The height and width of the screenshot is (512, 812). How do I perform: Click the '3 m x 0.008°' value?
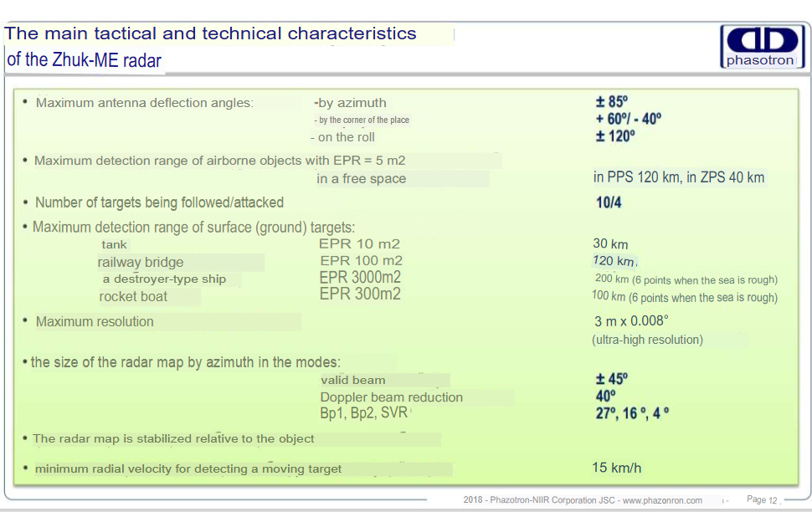[631, 321]
